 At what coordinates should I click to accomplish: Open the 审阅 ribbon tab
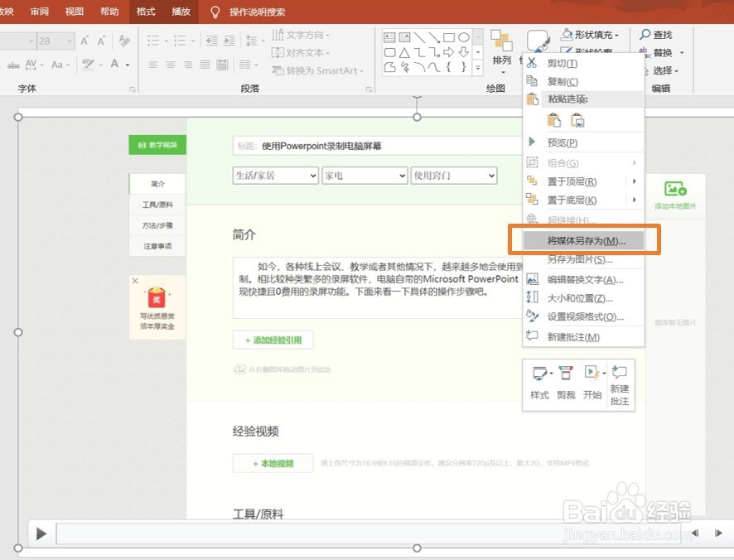[x=39, y=12]
